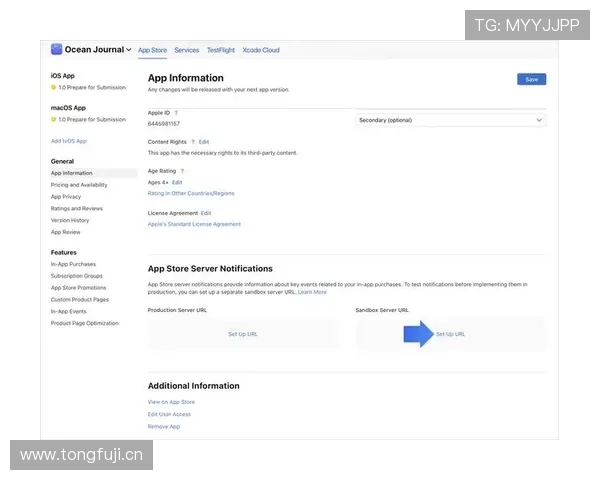Click Edit next to Content Rights
The height and width of the screenshot is (480, 600).
(x=204, y=142)
